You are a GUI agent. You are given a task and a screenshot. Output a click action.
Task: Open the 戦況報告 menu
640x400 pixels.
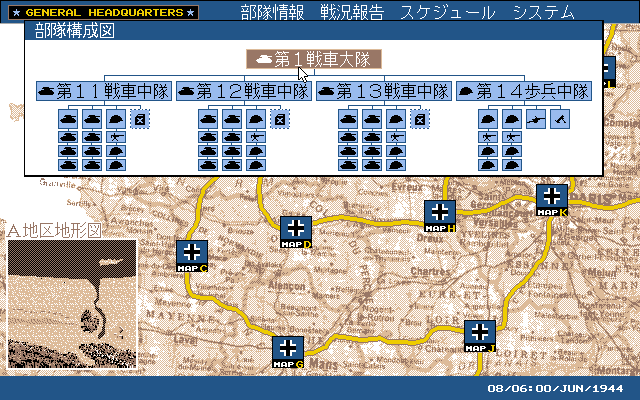(x=352, y=12)
